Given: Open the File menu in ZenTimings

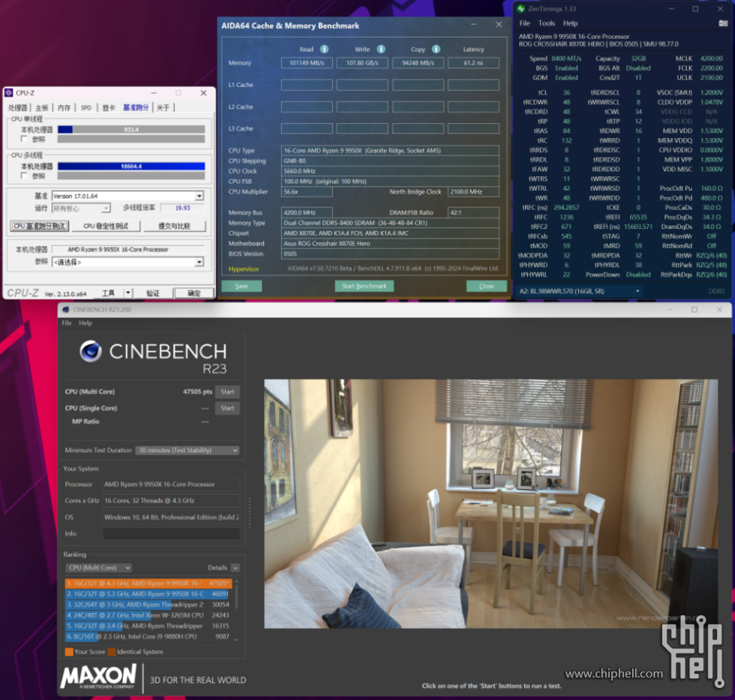Looking at the screenshot, I should coord(524,23).
